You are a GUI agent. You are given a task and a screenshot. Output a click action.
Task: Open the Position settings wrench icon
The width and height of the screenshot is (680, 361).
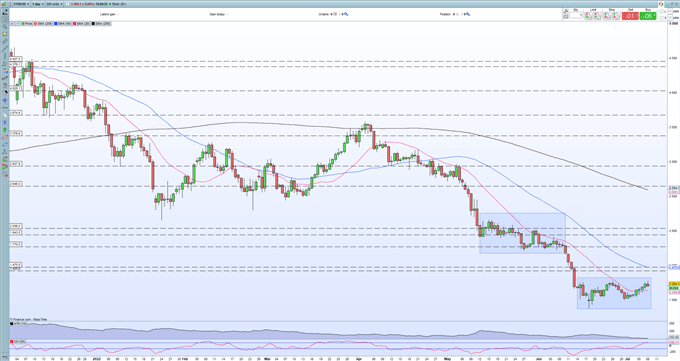(468, 14)
